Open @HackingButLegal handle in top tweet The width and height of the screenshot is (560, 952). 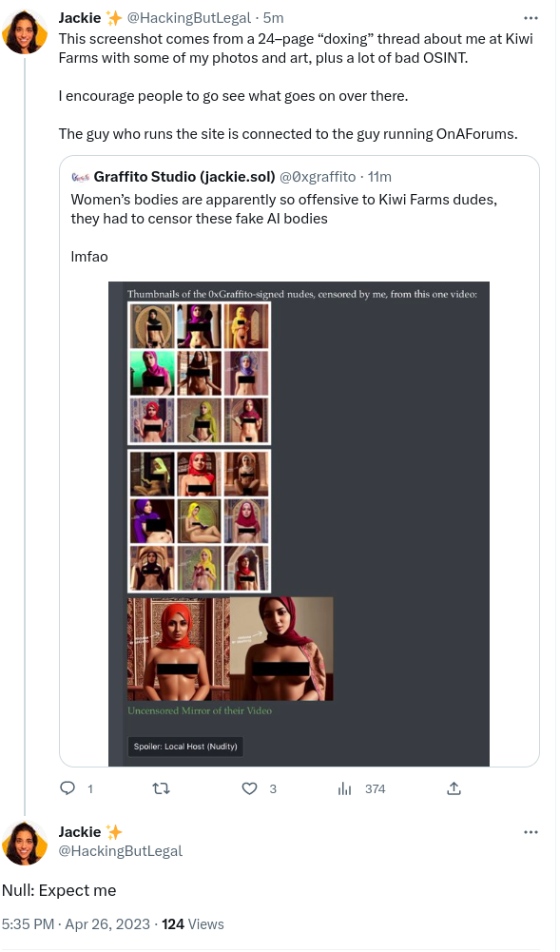click(188, 18)
